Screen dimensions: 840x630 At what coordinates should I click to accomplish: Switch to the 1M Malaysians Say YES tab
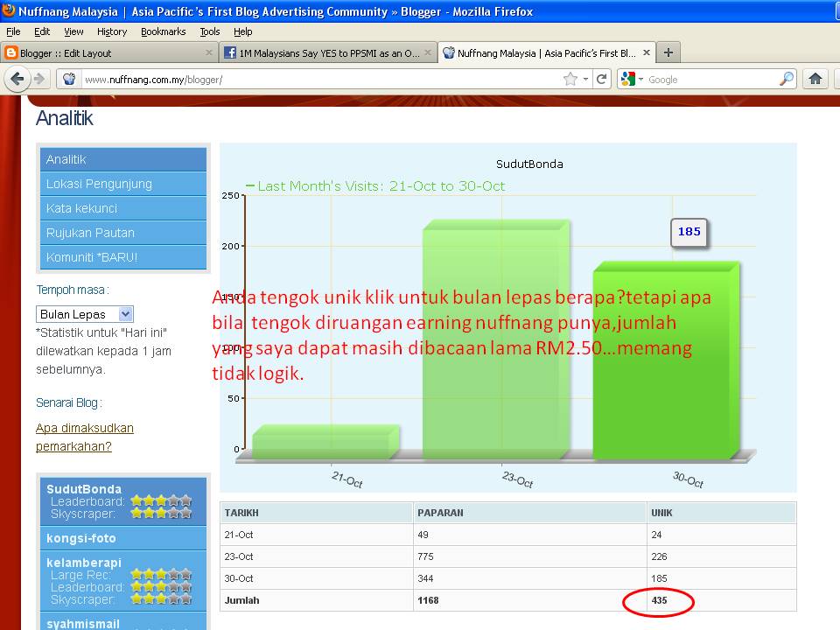pyautogui.click(x=329, y=52)
